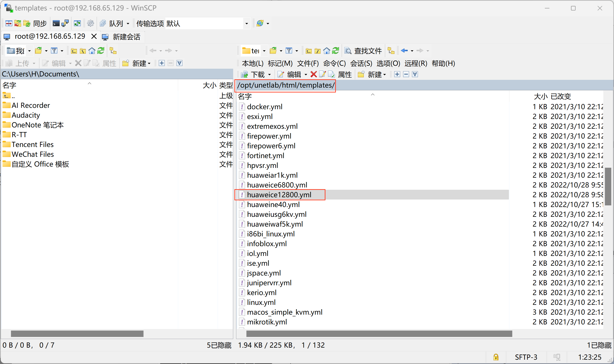Open the 本地(L) menu

[x=253, y=63]
